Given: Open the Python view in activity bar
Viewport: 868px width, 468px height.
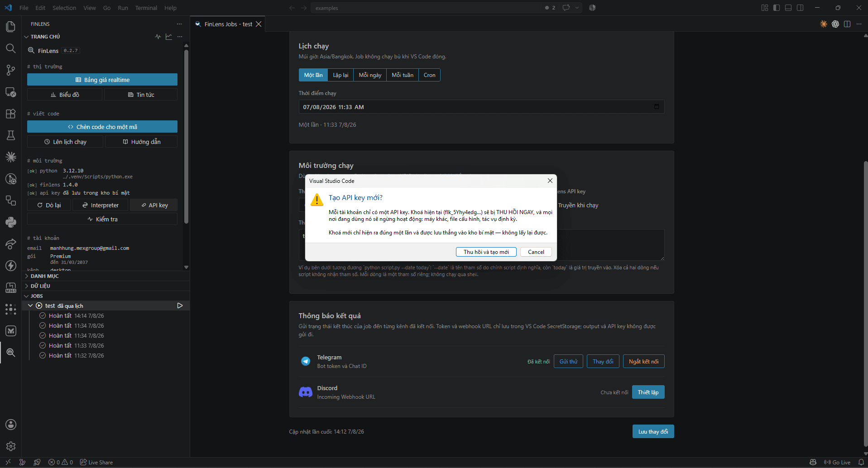Looking at the screenshot, I should pyautogui.click(x=10, y=222).
